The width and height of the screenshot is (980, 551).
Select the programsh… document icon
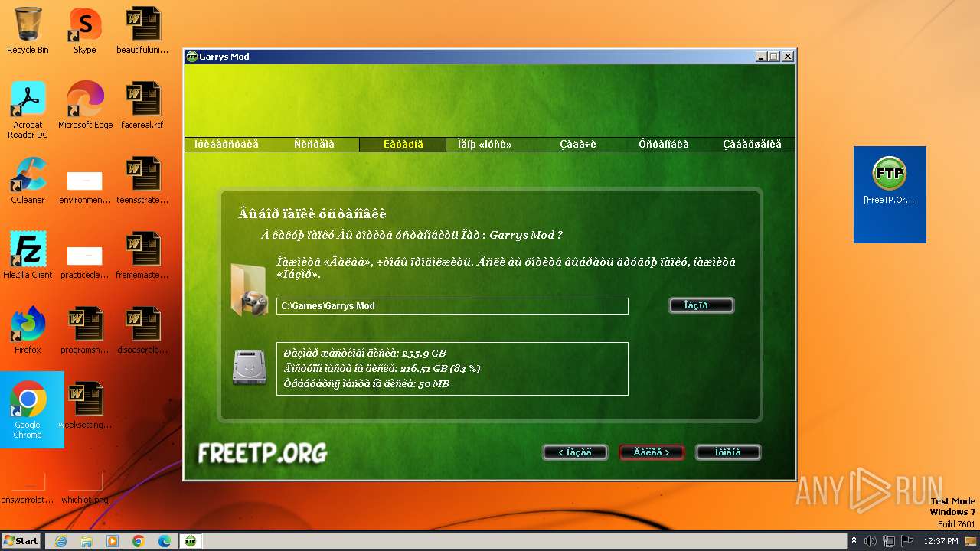pyautogui.click(x=85, y=331)
